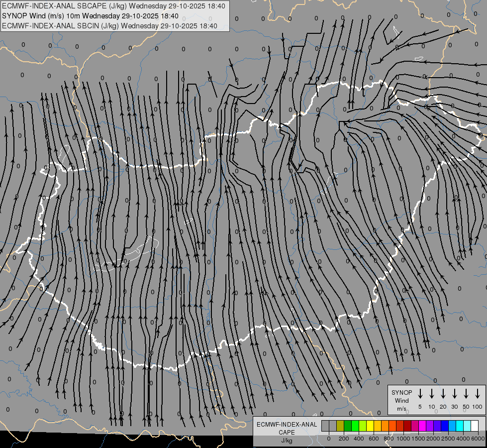Click the 100 m/s wind arrow symbol
487x448 pixels.
click(478, 394)
